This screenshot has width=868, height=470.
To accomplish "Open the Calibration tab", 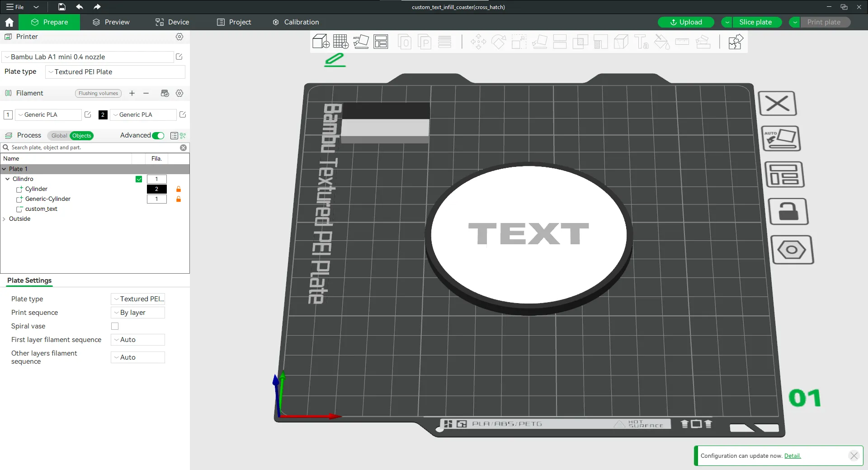I will click(296, 22).
